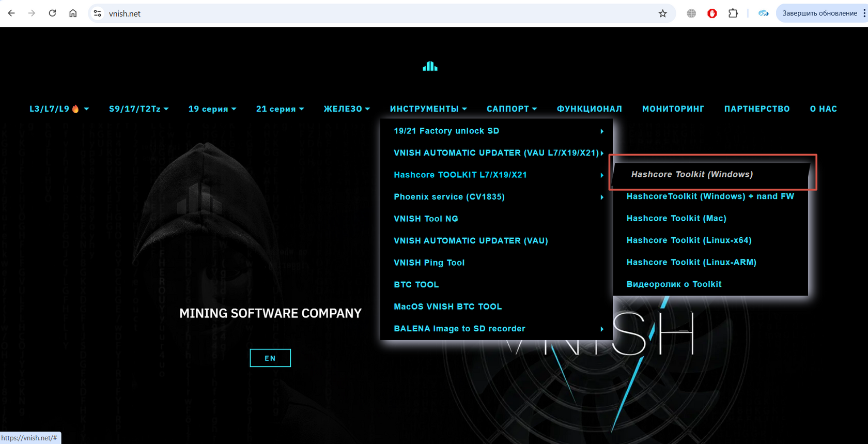
Task: Open Видеоролик о Toolkit link
Action: (710, 284)
